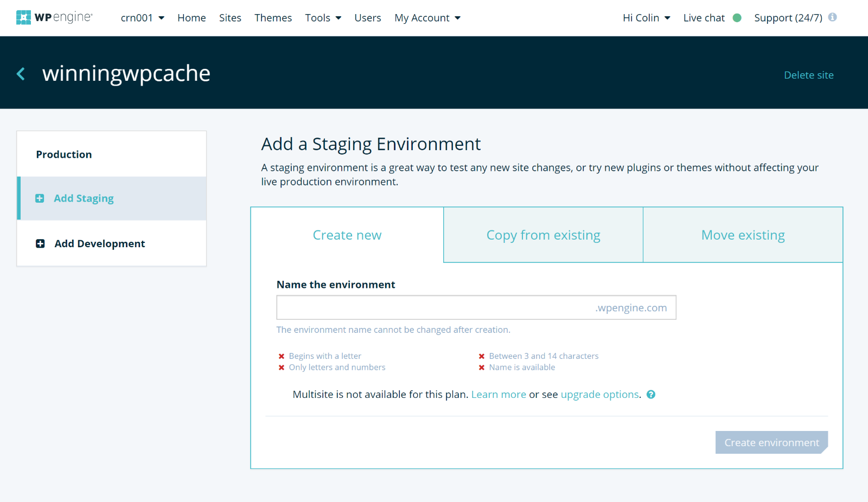Viewport: 868px width, 502px height.
Task: Click the Delete site link
Action: click(809, 75)
